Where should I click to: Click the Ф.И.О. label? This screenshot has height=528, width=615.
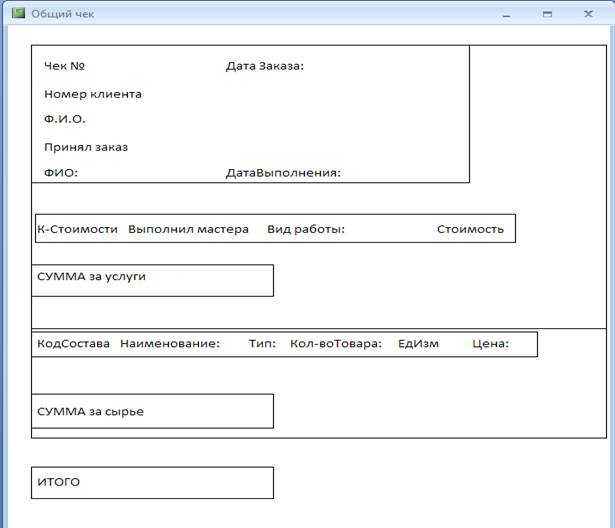(65, 119)
